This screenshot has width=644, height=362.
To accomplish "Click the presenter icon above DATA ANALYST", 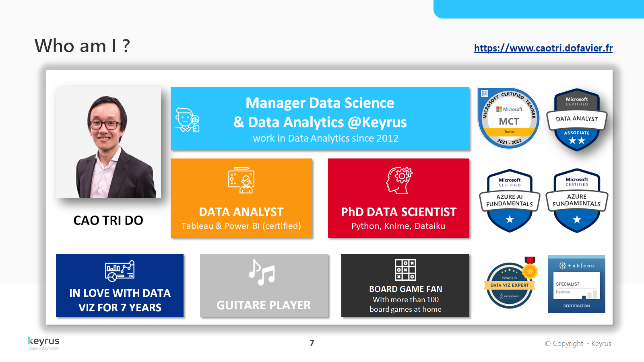I will pos(241,180).
